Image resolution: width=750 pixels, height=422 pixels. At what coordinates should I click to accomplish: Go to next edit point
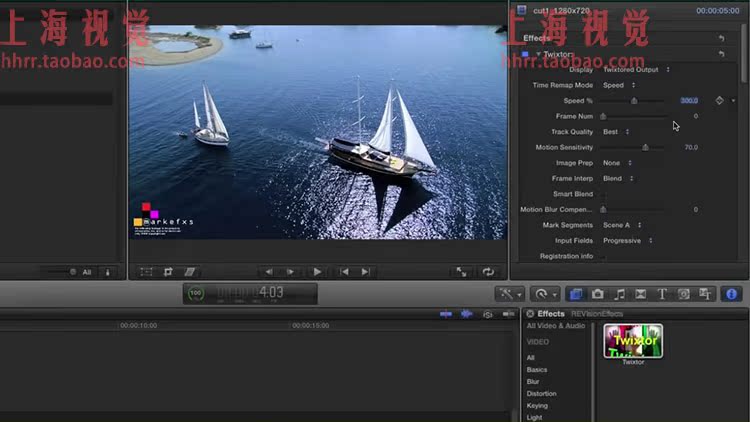tap(366, 272)
